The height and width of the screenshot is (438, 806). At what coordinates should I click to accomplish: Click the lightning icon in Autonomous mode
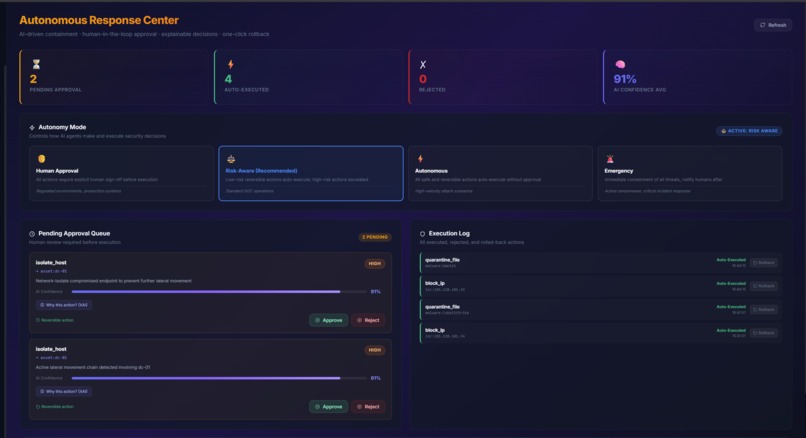(420, 159)
